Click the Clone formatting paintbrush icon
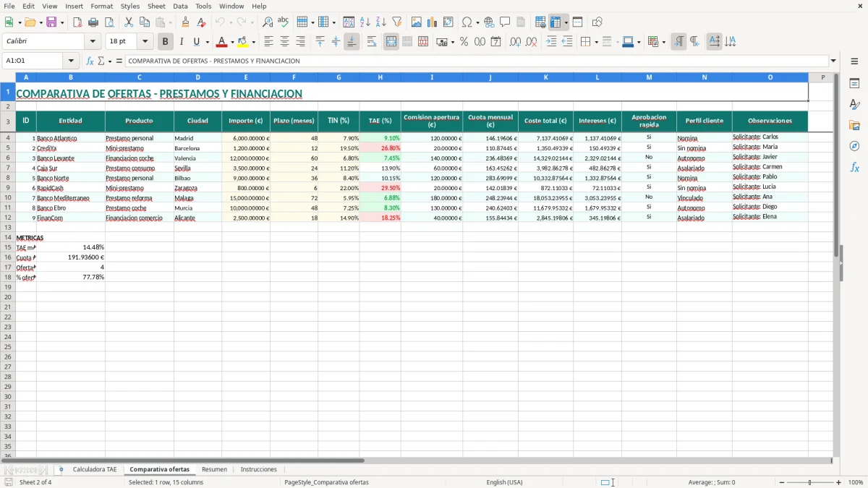 [186, 22]
